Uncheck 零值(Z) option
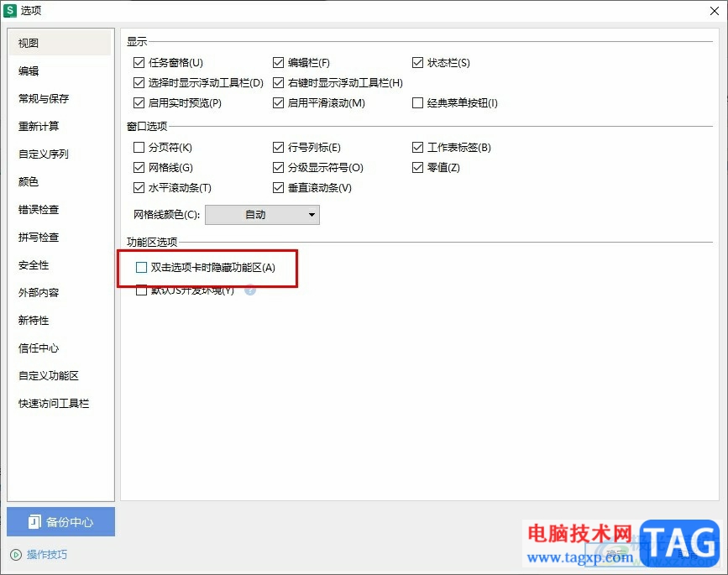This screenshot has width=728, height=575. click(x=417, y=167)
